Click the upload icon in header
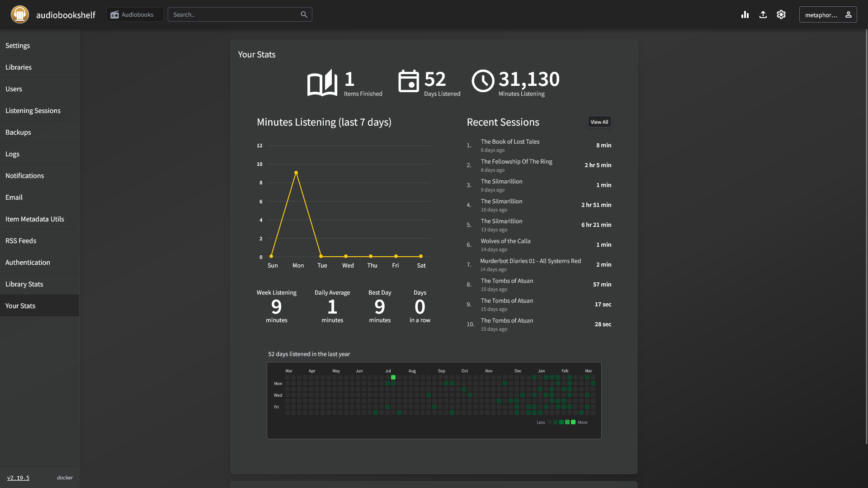This screenshot has width=868, height=488. point(763,14)
